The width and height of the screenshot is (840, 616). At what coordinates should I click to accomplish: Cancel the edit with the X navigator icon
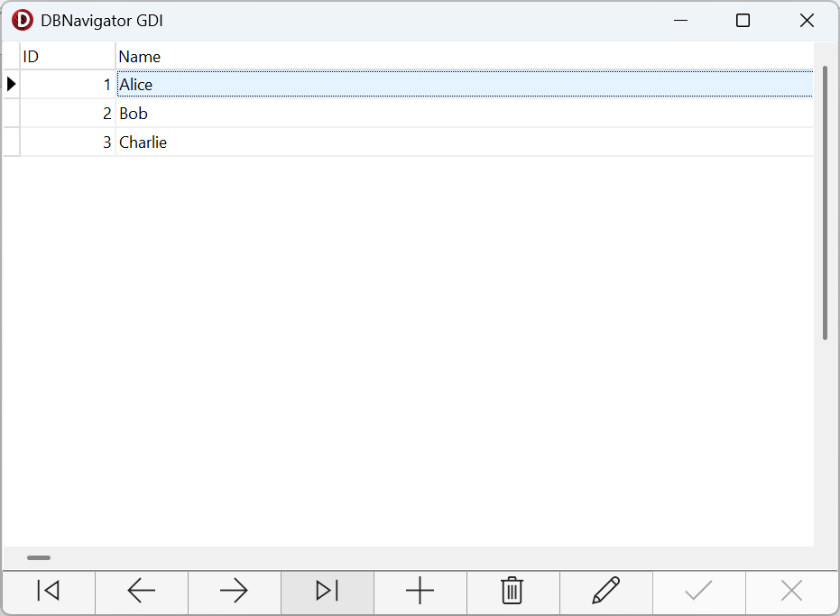791,592
